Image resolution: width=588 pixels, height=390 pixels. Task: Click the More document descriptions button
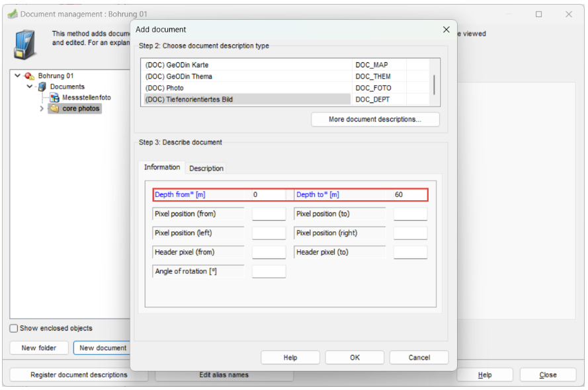375,120
